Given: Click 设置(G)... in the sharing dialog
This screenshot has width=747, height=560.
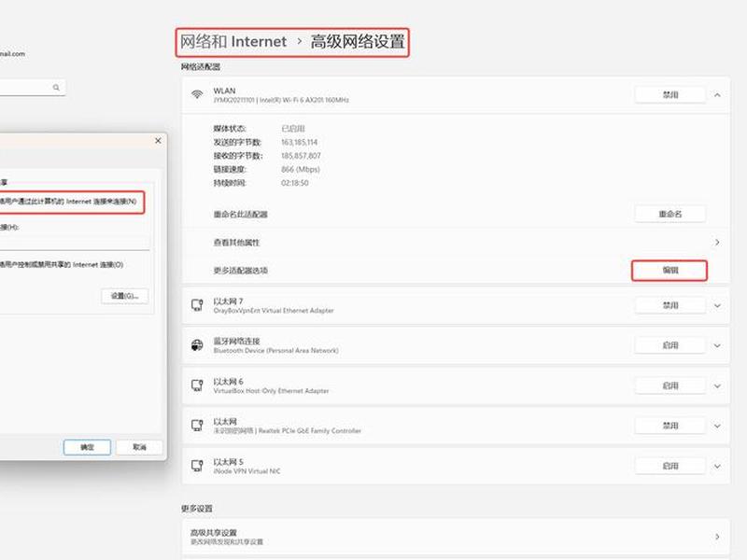Looking at the screenshot, I should click(125, 296).
